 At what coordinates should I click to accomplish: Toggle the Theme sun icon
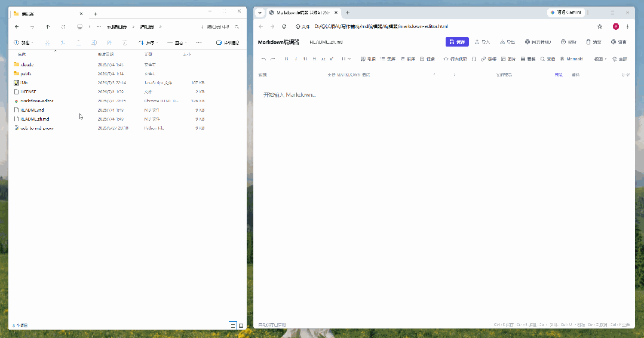pos(620,59)
